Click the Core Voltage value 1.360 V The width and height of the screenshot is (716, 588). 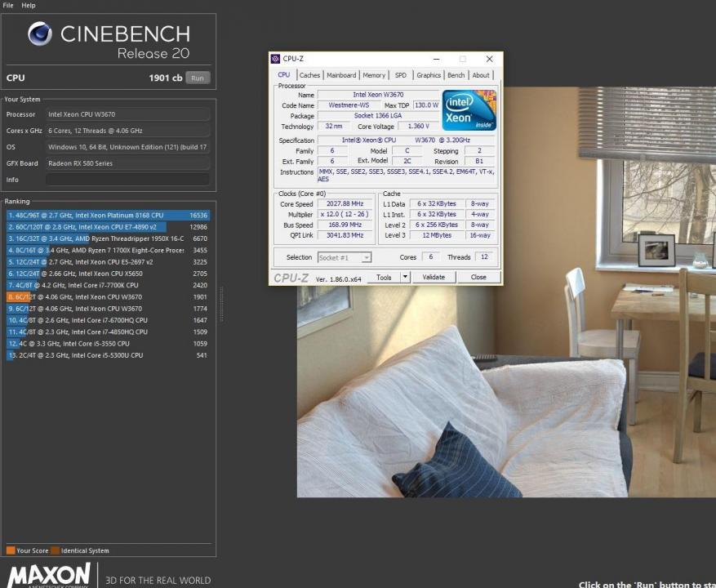418,126
